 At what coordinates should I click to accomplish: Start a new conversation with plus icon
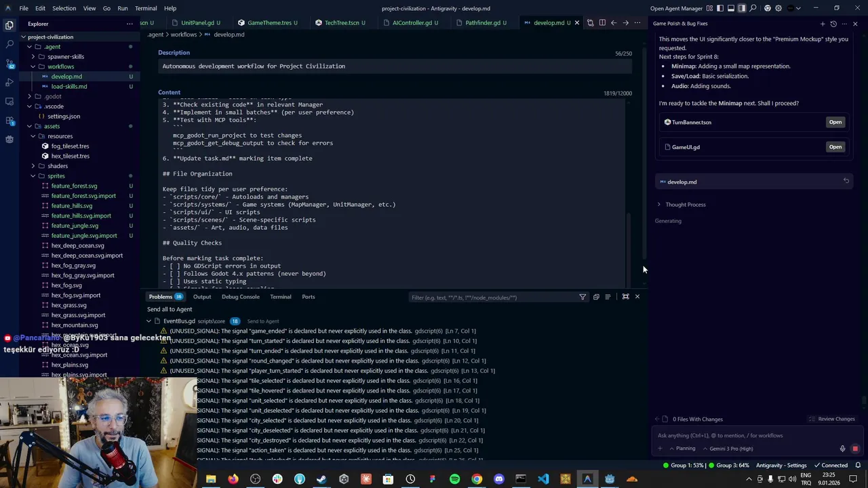click(823, 24)
